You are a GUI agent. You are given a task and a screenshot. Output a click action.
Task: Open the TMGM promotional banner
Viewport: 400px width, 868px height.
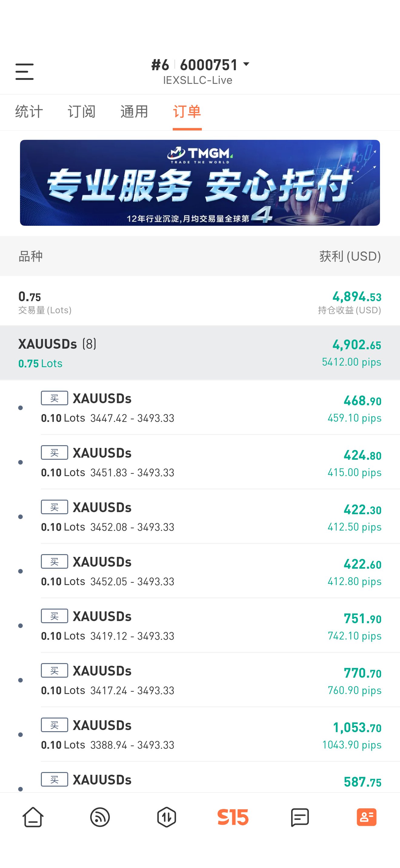point(200,182)
